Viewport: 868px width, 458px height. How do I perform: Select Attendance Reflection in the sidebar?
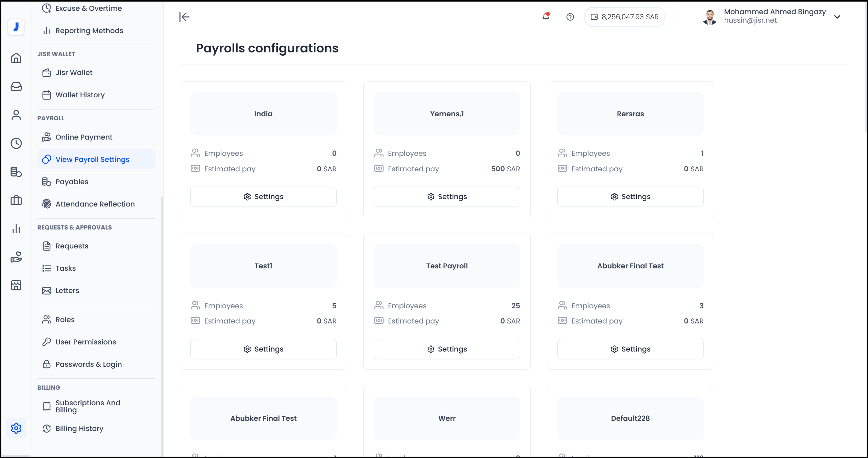(x=95, y=204)
